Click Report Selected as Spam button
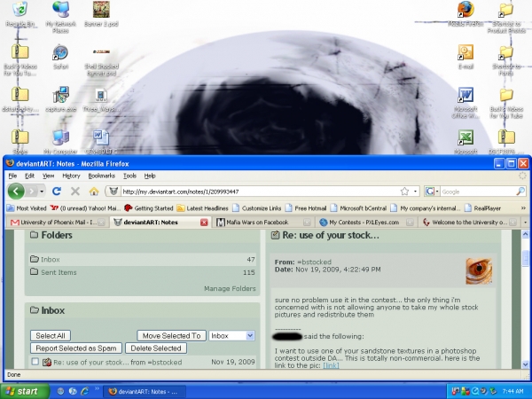This screenshot has width=532, height=399. coord(76,348)
